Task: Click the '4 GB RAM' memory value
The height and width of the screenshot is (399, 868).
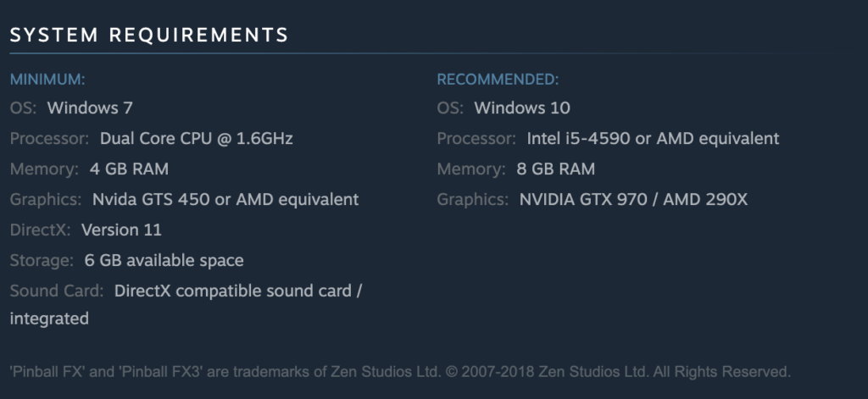Action: 129,169
